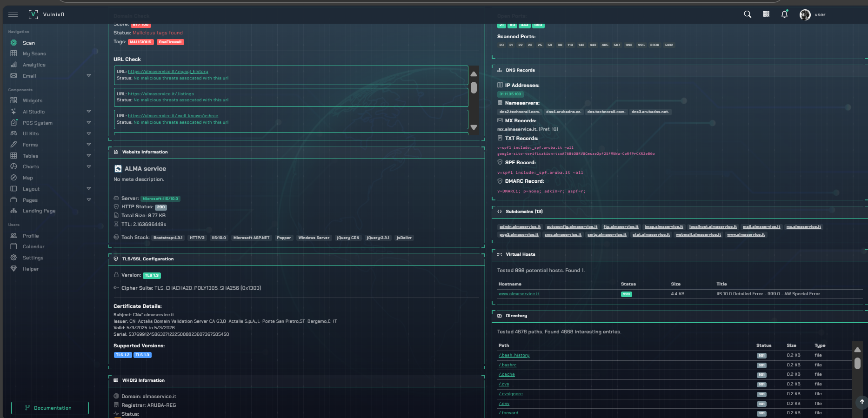Expand the Charts sidebar submenu
The height and width of the screenshot is (418, 868).
tap(89, 166)
